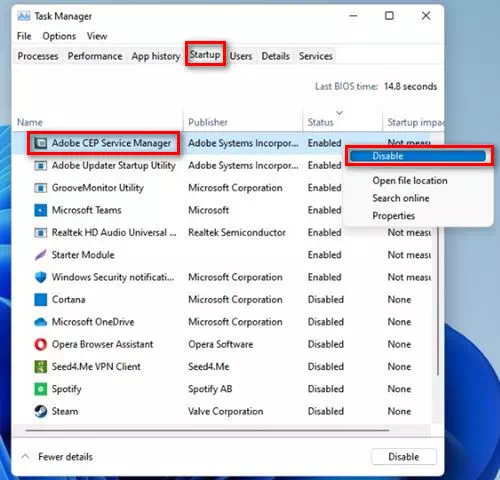The width and height of the screenshot is (500, 480).
Task: Click the Windows Security shield icon
Action: click(x=41, y=277)
